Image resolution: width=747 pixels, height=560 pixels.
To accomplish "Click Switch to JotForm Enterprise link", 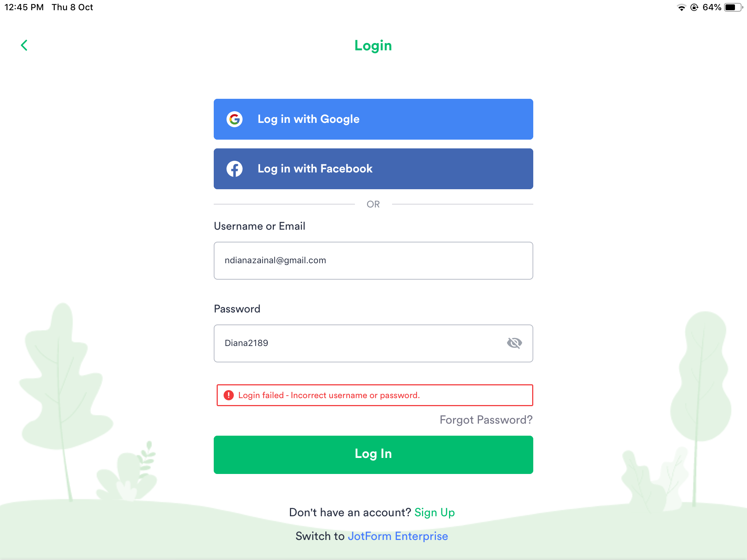I will [372, 536].
